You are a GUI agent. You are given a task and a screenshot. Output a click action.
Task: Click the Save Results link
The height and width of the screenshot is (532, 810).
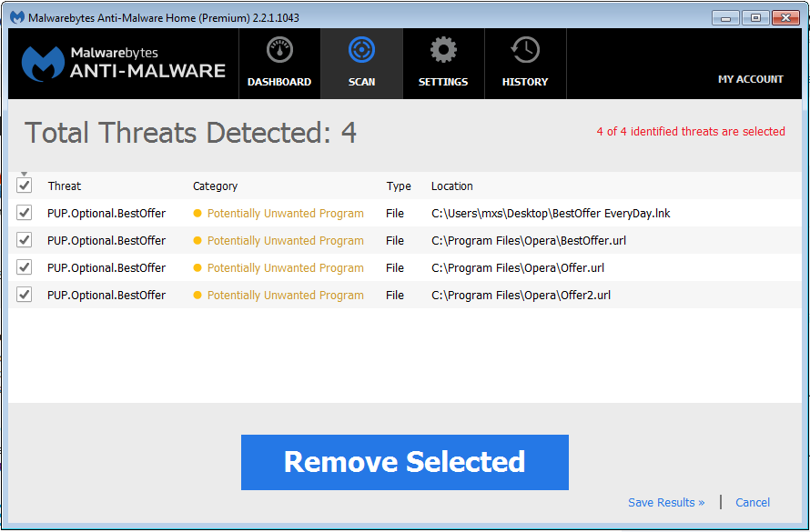666,503
